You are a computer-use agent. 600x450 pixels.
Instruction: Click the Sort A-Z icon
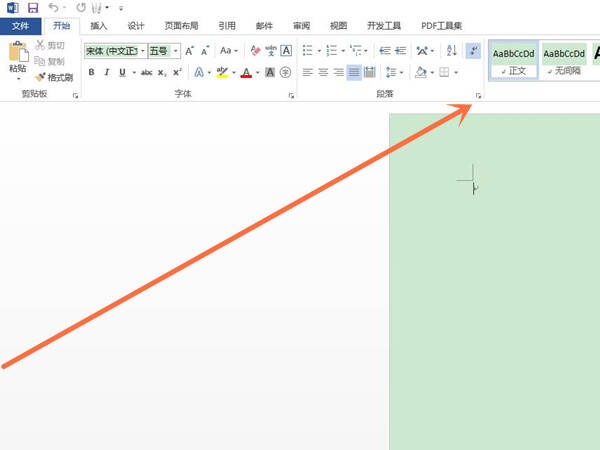tap(452, 51)
